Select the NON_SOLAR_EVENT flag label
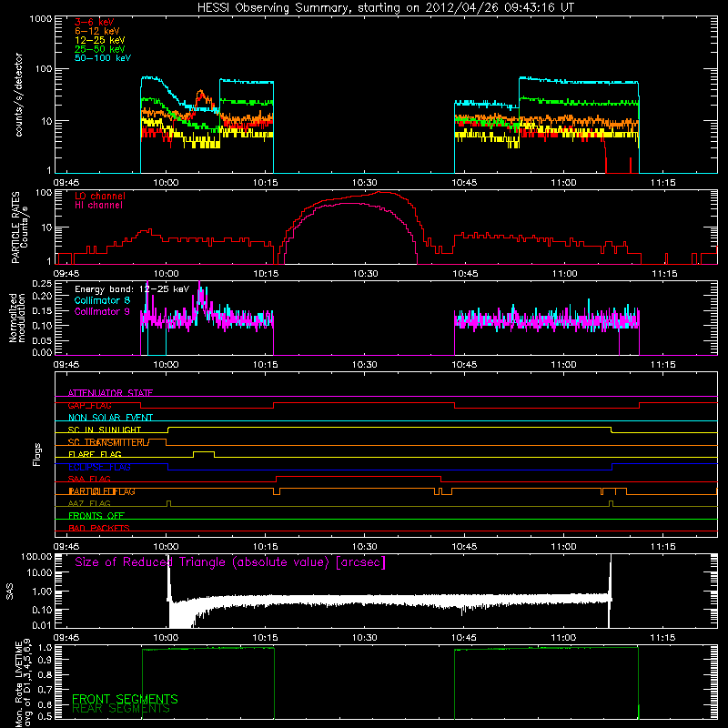728x728 pixels. [110, 418]
